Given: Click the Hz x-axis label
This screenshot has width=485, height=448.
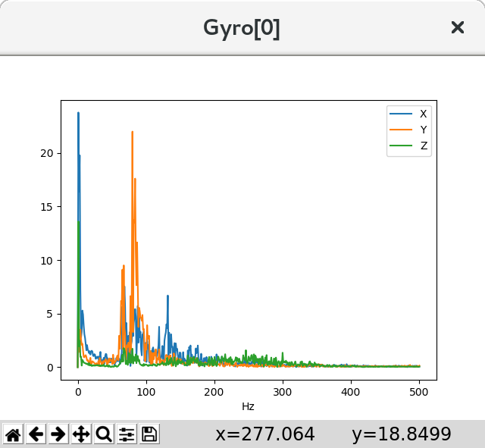Looking at the screenshot, I should point(248,407).
